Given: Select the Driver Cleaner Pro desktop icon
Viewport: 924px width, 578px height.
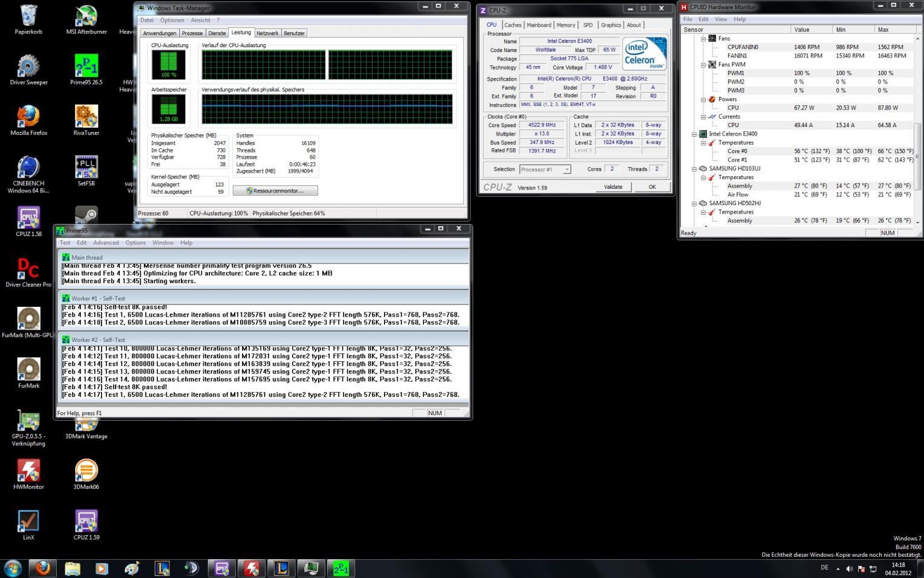Looking at the screenshot, I should click(28, 272).
